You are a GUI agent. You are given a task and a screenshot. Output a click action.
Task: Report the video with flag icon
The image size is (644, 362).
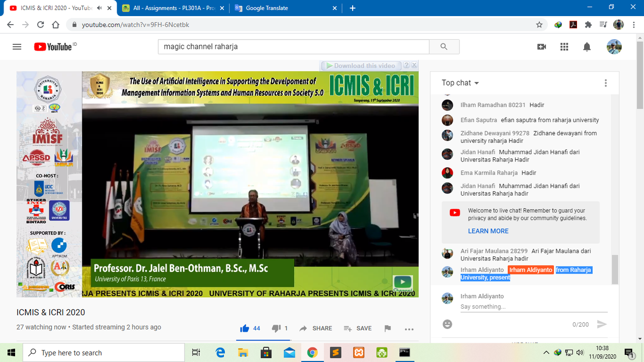387,328
